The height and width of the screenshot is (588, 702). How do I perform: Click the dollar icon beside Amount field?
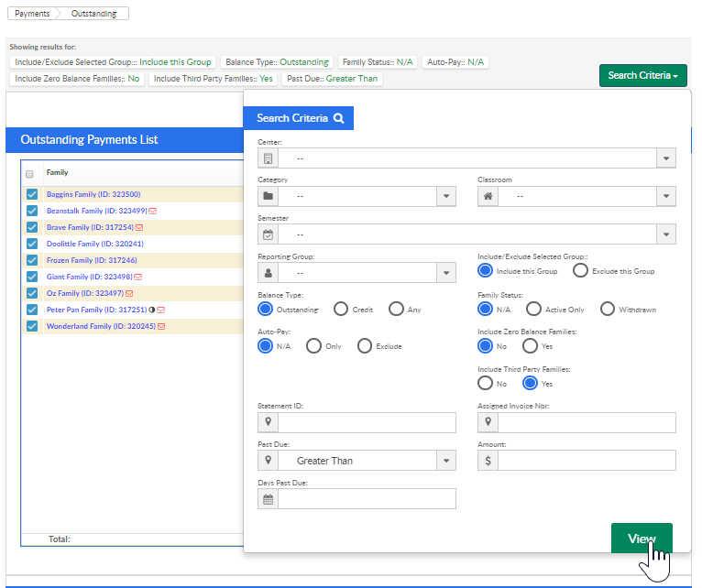(488, 460)
